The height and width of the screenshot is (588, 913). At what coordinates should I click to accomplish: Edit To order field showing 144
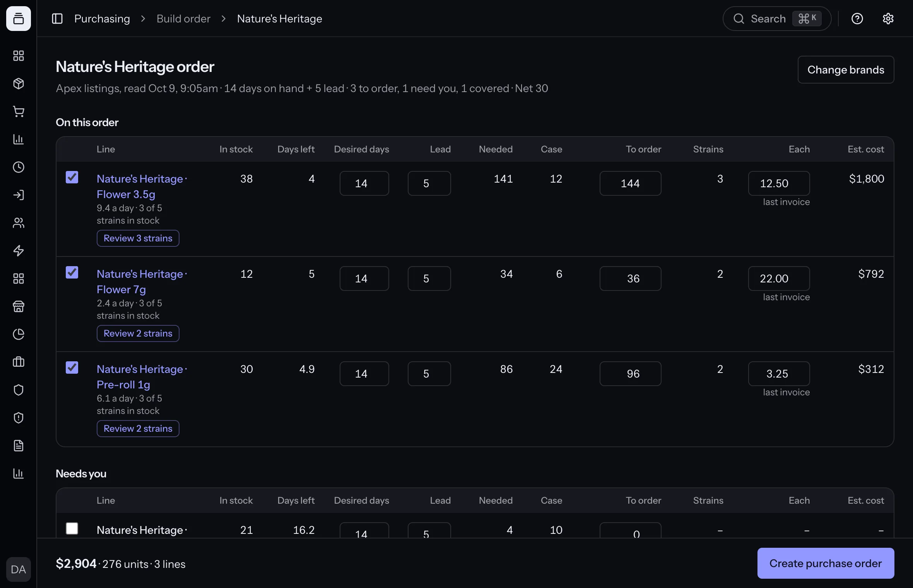(x=630, y=183)
